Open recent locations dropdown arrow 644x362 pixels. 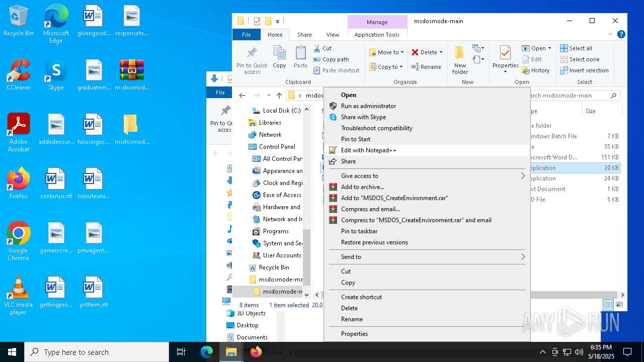click(x=269, y=96)
